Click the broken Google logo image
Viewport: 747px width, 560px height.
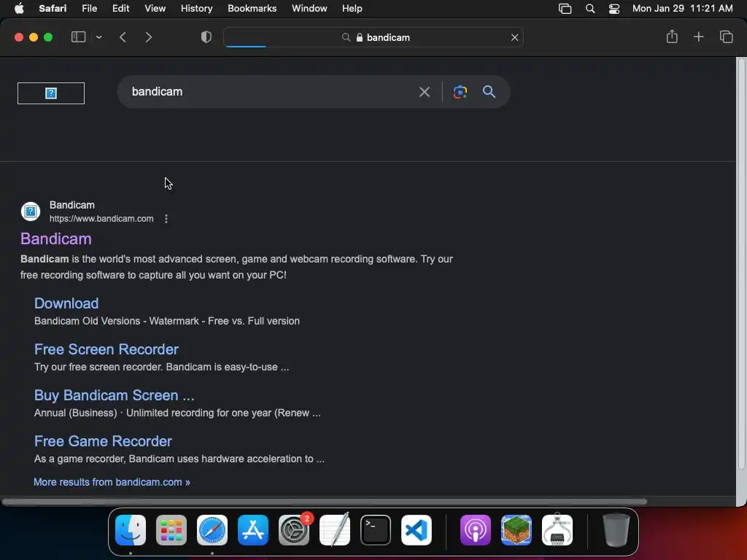point(51,93)
